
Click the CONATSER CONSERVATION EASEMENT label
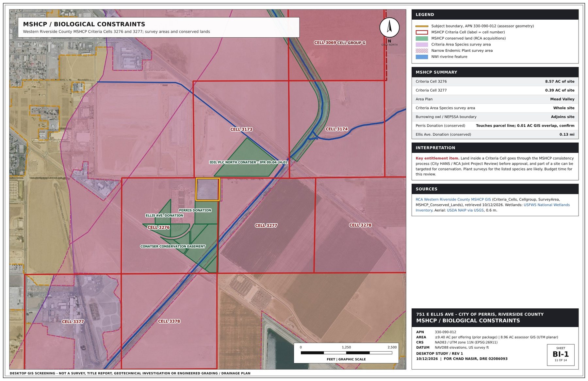tap(173, 246)
